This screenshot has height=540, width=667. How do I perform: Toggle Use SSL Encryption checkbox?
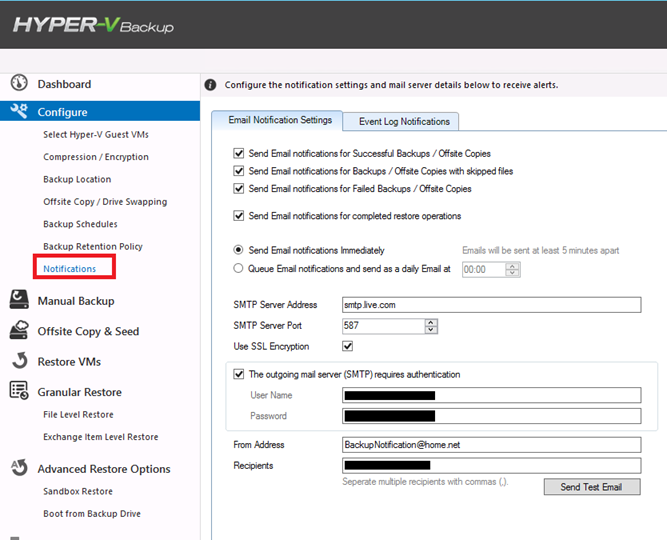pos(348,346)
